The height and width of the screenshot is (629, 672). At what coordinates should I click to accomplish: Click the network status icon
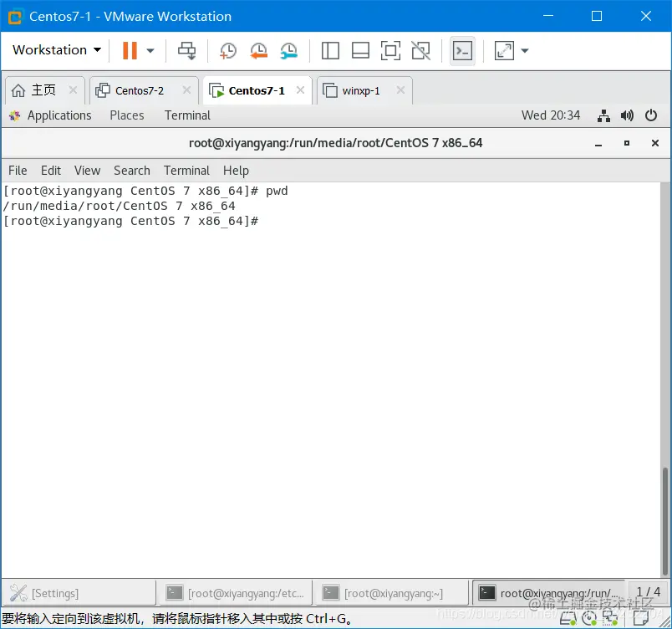click(x=603, y=115)
